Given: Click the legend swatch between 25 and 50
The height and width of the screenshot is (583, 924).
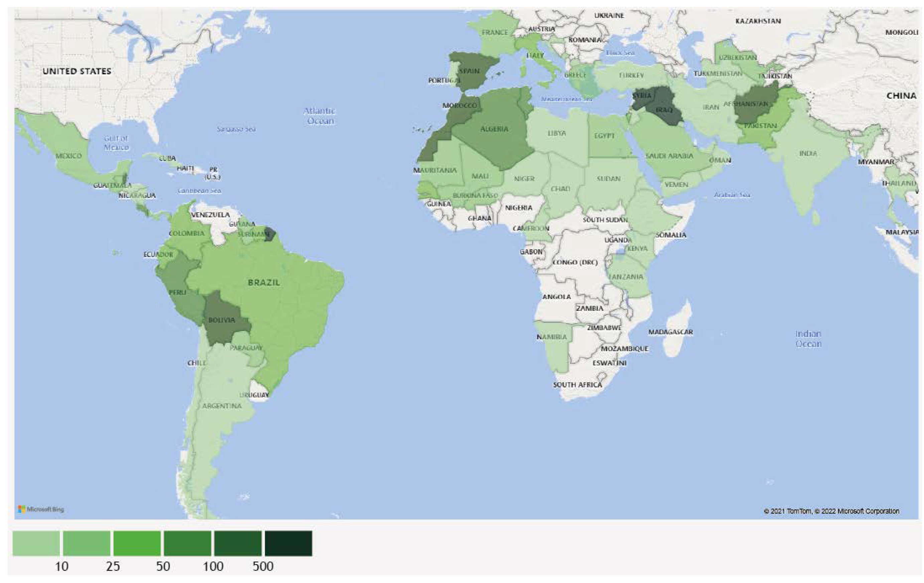Looking at the screenshot, I should click(x=137, y=543).
